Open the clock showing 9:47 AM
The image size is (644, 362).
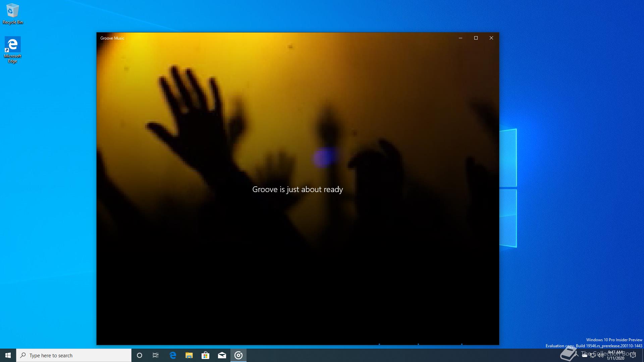click(615, 355)
